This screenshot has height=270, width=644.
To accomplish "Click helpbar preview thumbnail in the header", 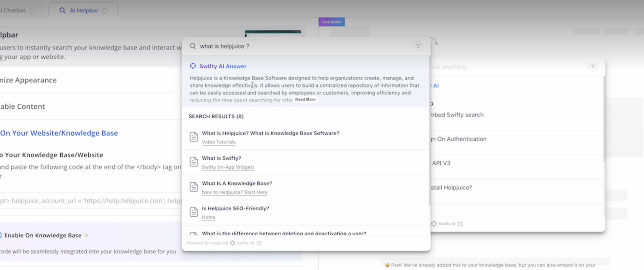I will coord(272,34).
